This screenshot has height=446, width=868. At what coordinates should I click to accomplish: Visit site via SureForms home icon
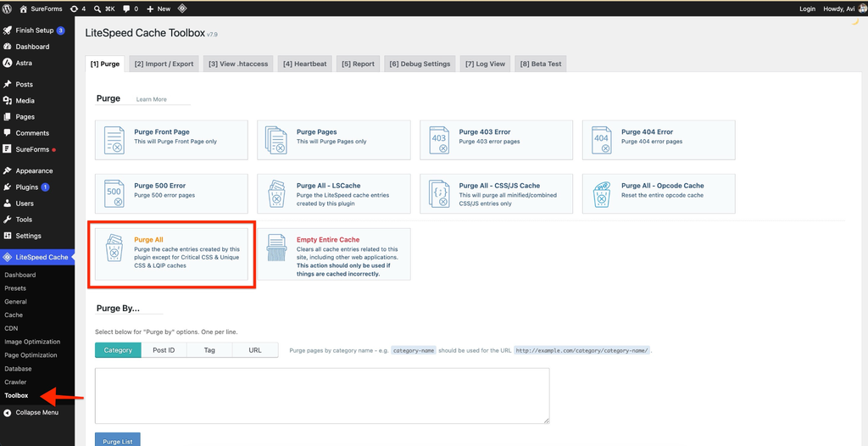point(23,8)
